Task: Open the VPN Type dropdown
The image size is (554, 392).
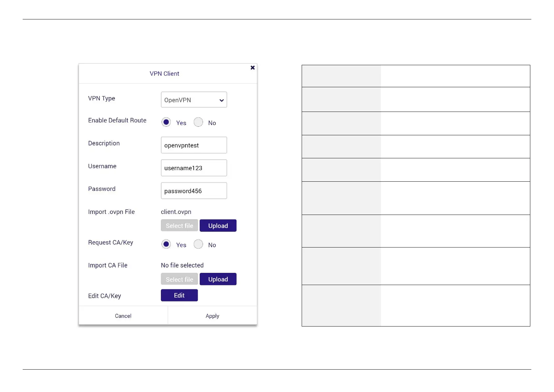Action: [x=194, y=100]
